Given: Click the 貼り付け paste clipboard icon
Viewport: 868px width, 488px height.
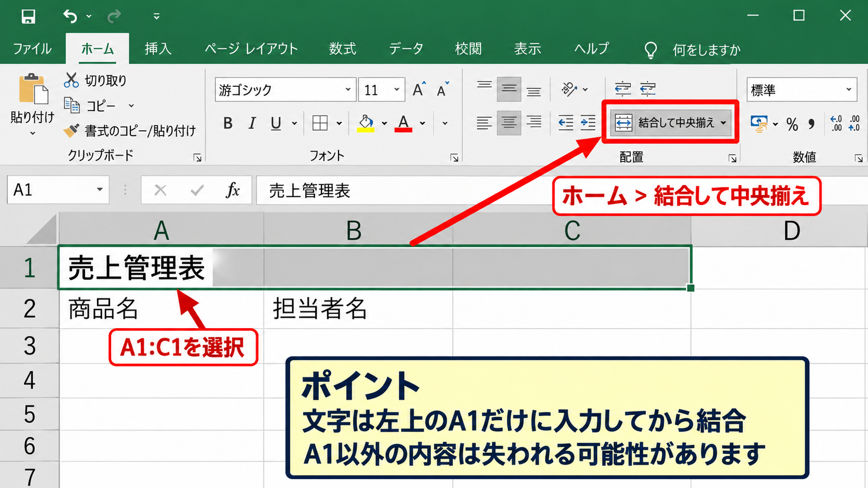Looking at the screenshot, I should (33, 89).
